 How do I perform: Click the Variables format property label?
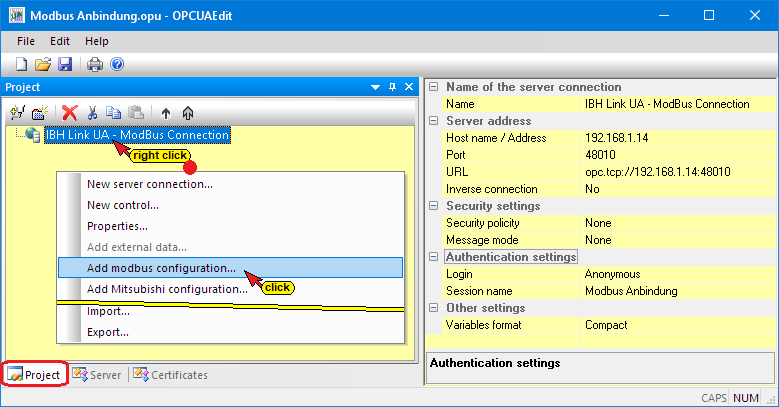pos(483,325)
